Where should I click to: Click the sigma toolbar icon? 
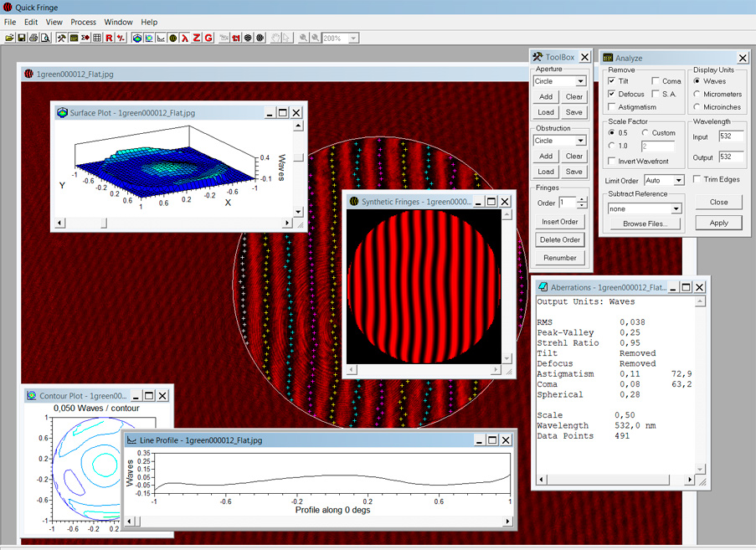coord(85,38)
